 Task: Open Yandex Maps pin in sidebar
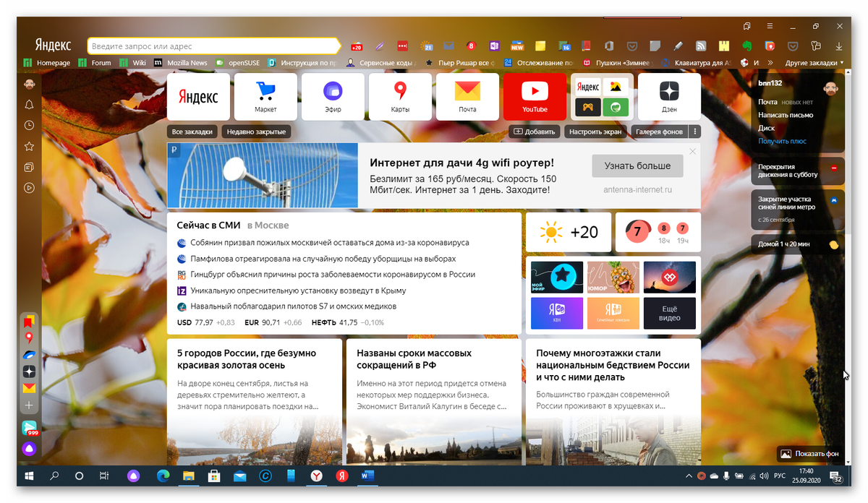(x=29, y=338)
